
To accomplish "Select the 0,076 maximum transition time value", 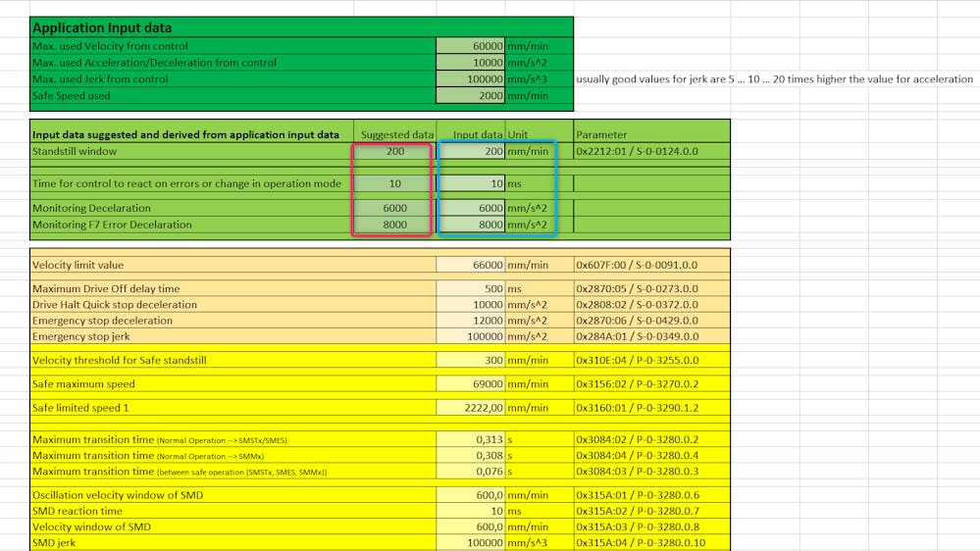I will point(470,472).
